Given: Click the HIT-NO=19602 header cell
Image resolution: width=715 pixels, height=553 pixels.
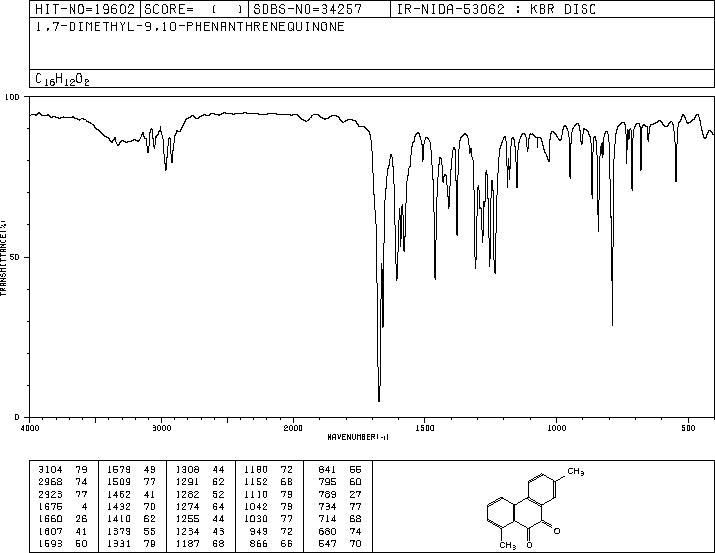Looking at the screenshot, I should (x=85, y=9).
